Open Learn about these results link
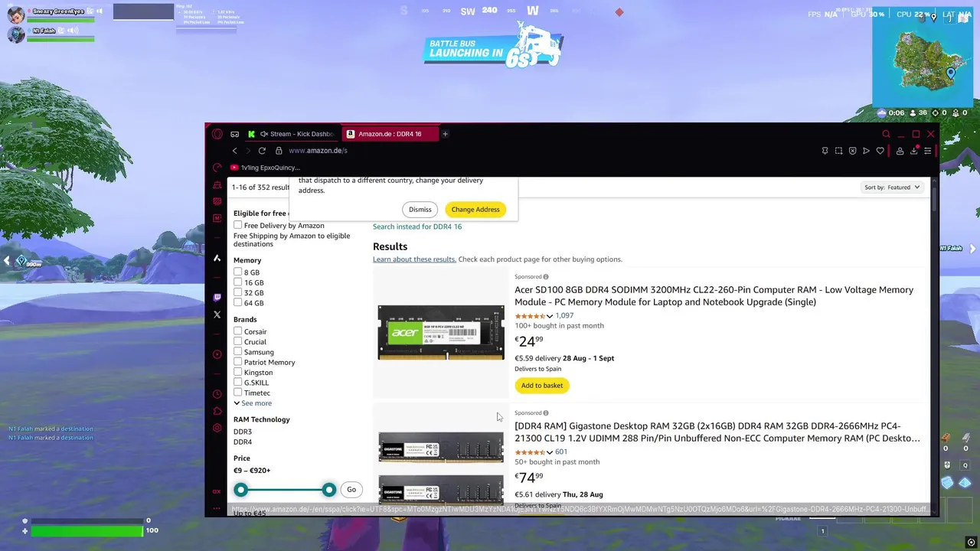 point(414,259)
